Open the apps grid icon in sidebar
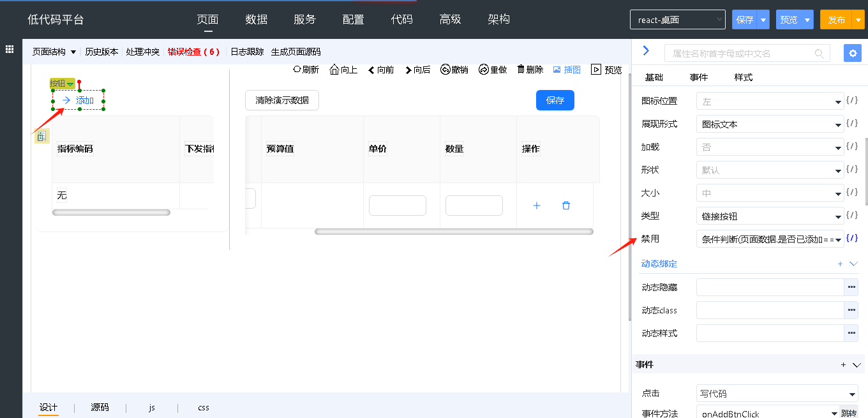 (10, 49)
